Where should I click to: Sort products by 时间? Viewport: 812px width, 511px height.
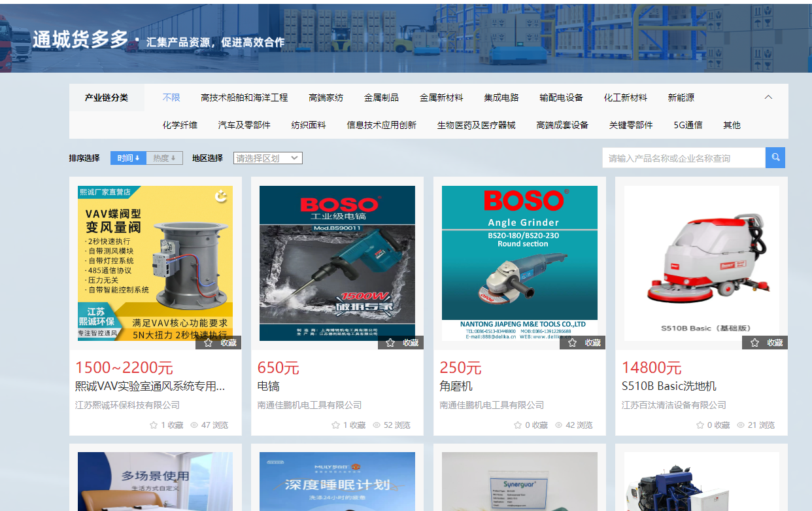128,158
